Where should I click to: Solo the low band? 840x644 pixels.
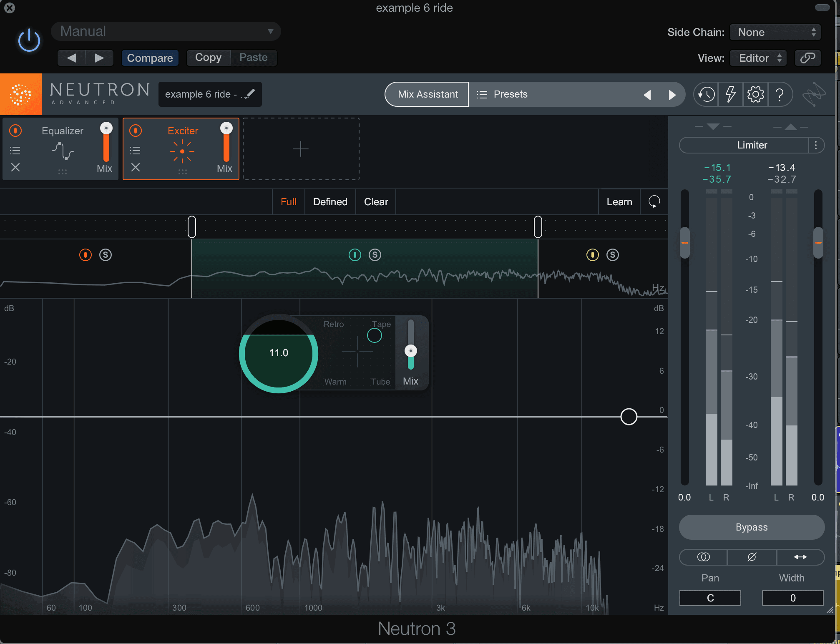(106, 255)
